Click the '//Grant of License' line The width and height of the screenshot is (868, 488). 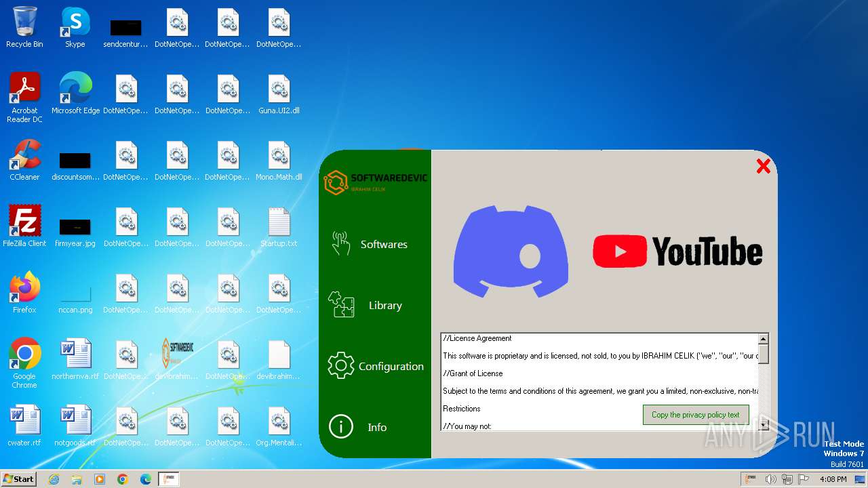(x=473, y=373)
